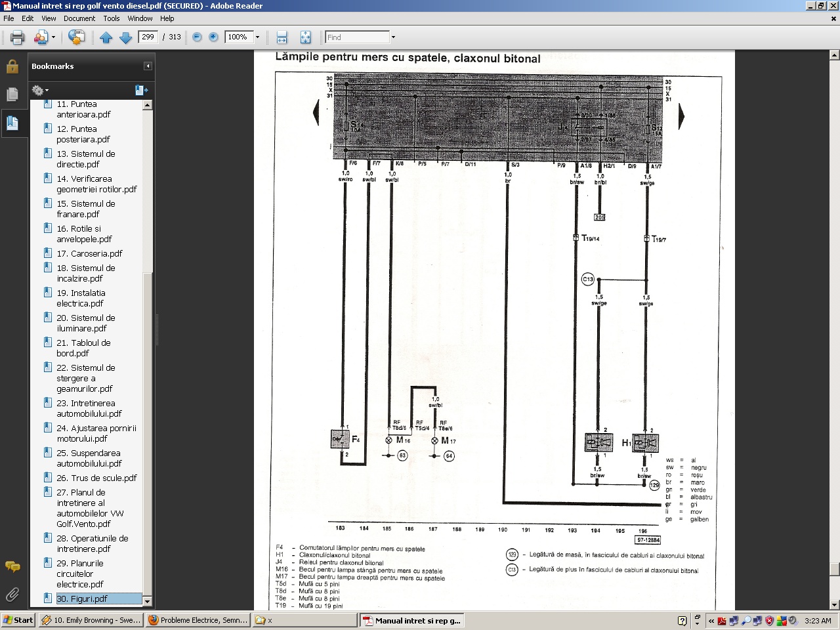Click bookmarks panel scroll-down arrow
840x630 pixels.
tap(147, 601)
